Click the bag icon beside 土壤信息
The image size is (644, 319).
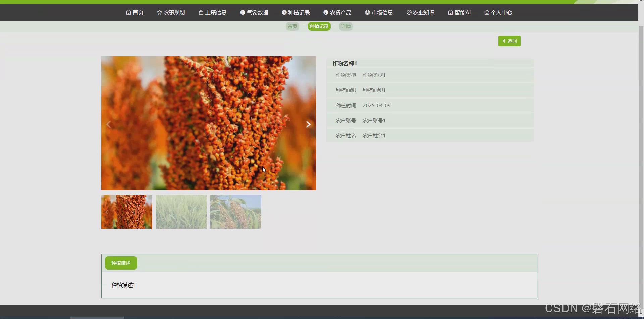[201, 12]
